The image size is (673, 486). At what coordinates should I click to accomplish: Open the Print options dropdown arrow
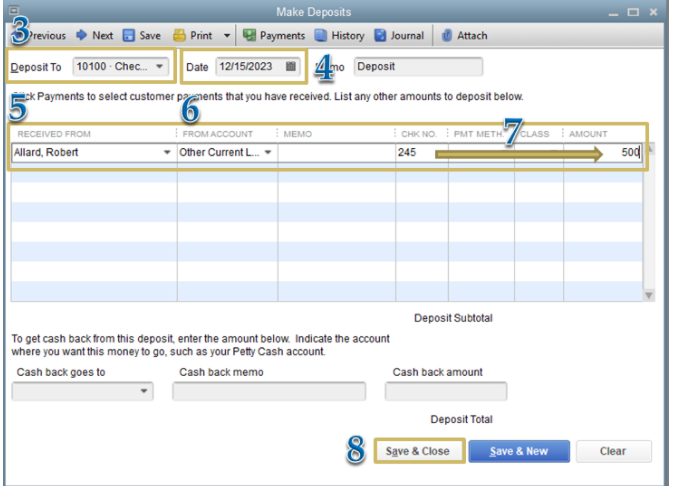pos(227,36)
